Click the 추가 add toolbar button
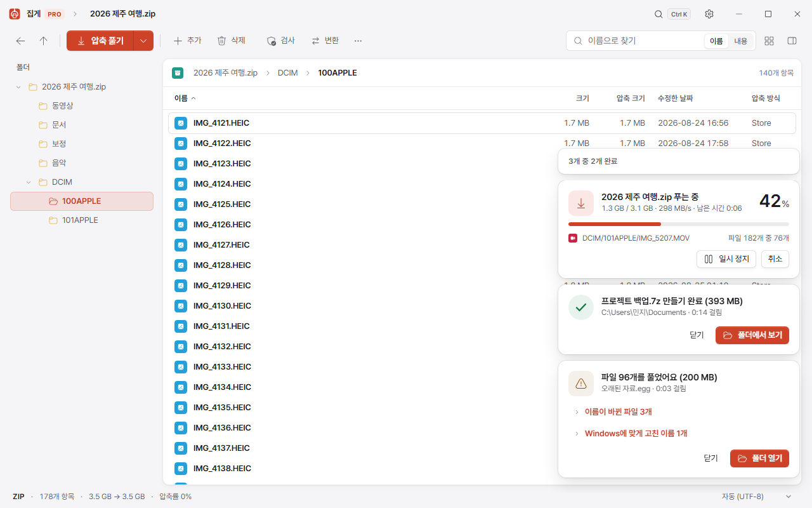This screenshot has height=508, width=812. click(187, 41)
